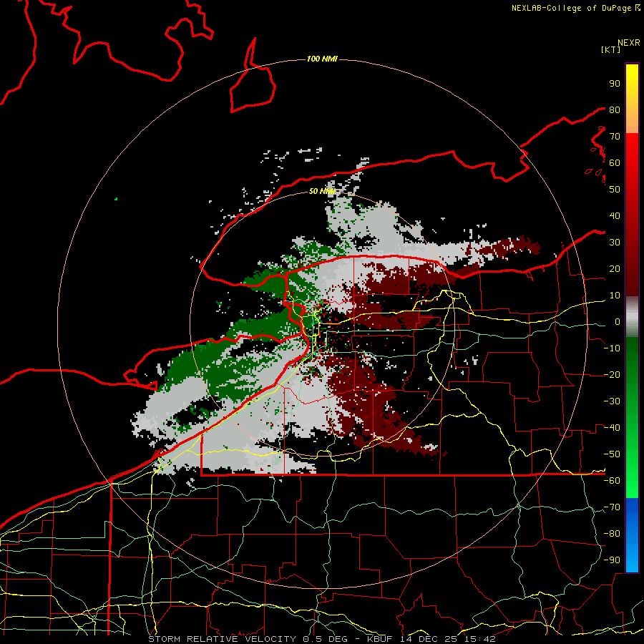644x644 pixels.
Task: Click the 20 value on the velocity scale
Action: coord(615,268)
